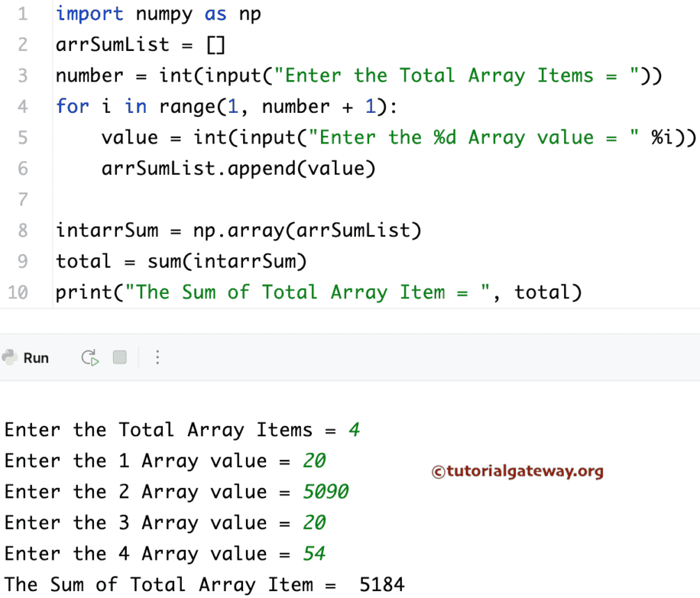Click the Rerun program icon
700x598 pixels.
(x=89, y=358)
